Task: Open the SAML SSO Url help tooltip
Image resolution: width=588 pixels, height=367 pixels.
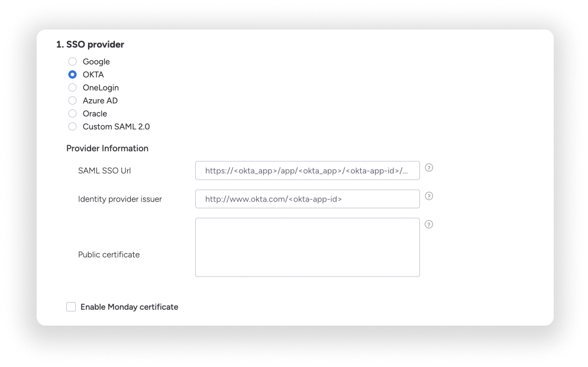Action: point(429,168)
